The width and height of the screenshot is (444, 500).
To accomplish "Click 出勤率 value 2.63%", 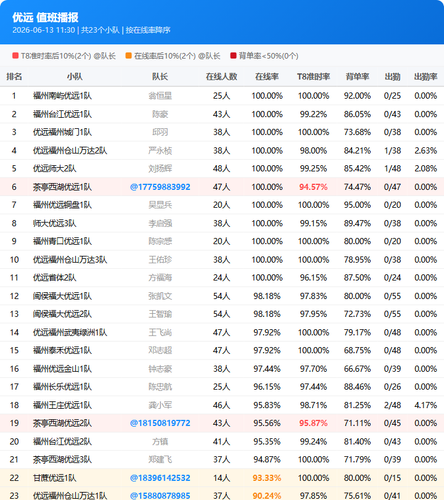I will click(426, 151).
